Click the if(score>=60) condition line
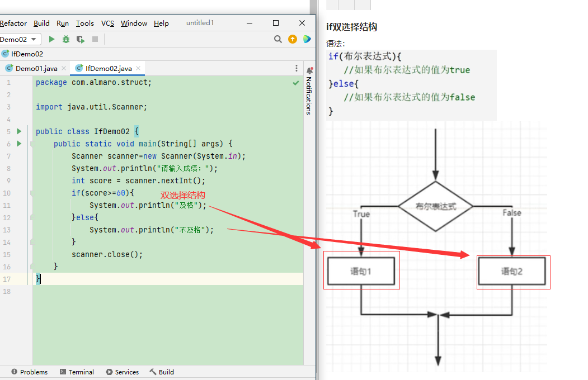588x380 pixels. pyautogui.click(x=103, y=193)
